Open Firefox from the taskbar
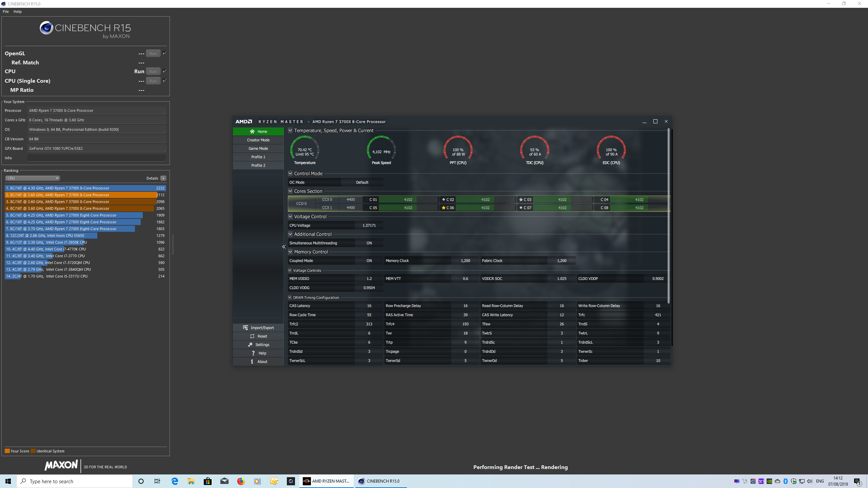868x488 pixels. [241, 481]
